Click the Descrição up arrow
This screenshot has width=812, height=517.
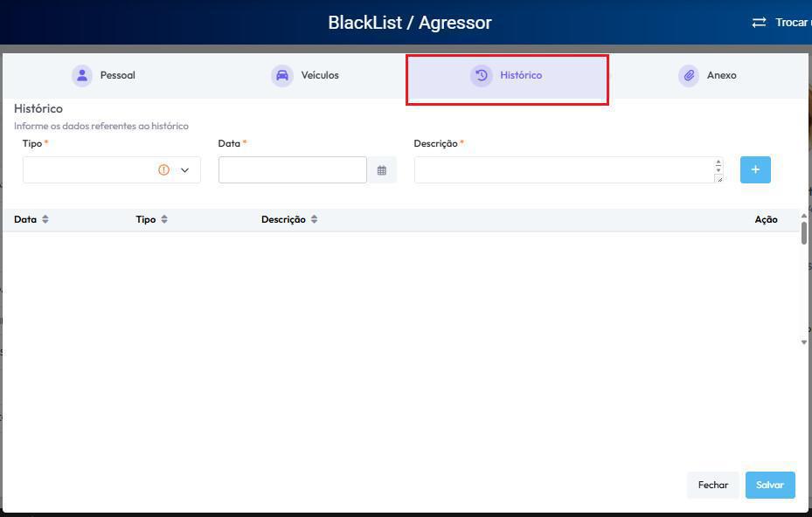(x=718, y=162)
